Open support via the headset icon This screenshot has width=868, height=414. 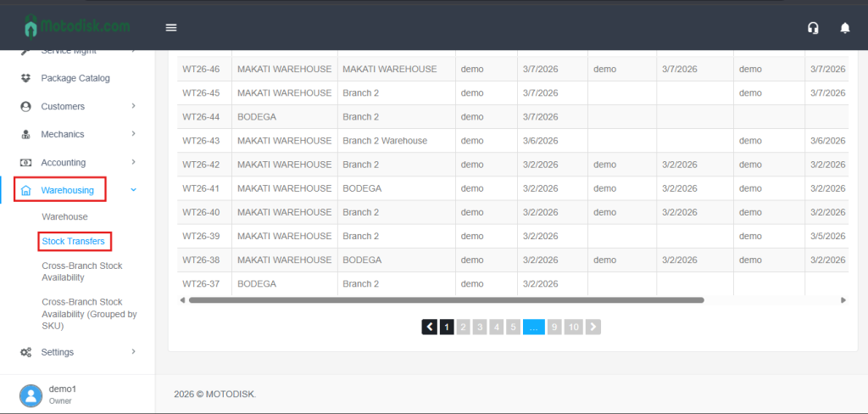[x=813, y=28]
